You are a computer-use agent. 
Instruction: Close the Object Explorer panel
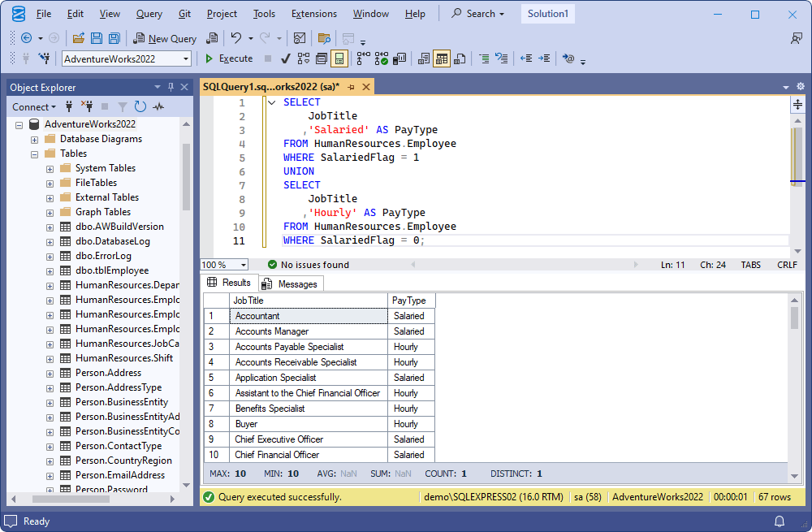[x=184, y=87]
